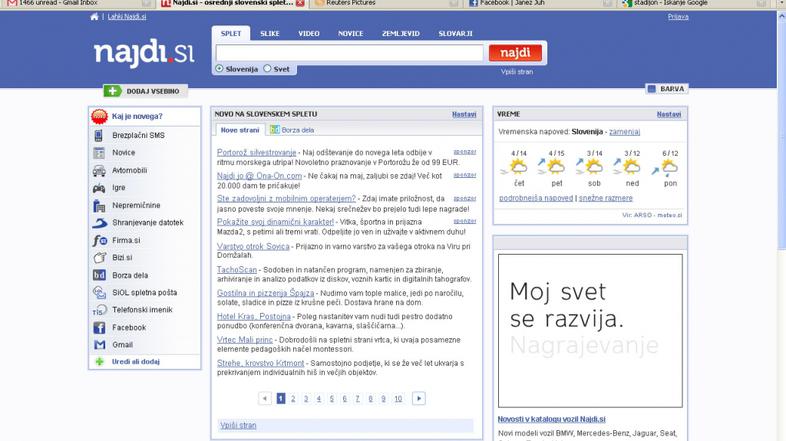
Task: Open the Nepremičnine building icon
Action: pos(99,205)
